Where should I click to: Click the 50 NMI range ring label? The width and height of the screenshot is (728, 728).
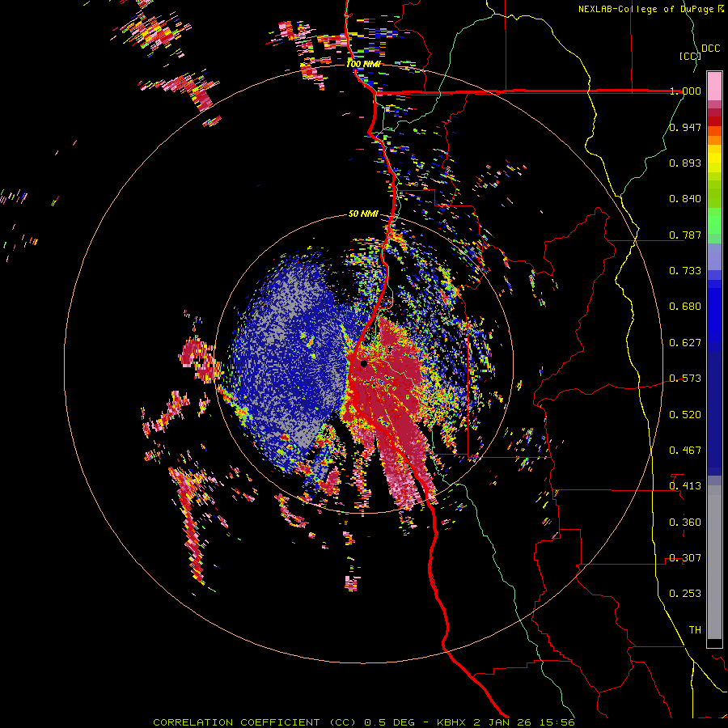tap(363, 214)
